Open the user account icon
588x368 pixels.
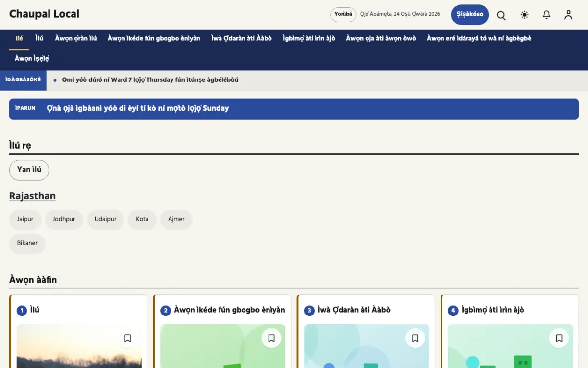coord(568,15)
